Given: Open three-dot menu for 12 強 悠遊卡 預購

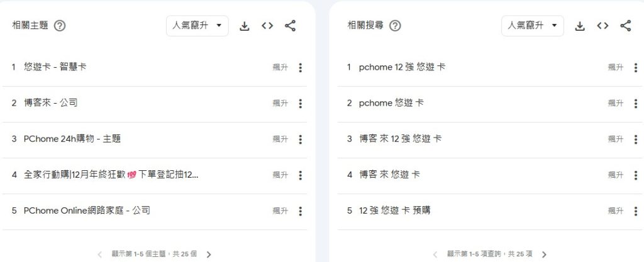Looking at the screenshot, I should (x=635, y=210).
